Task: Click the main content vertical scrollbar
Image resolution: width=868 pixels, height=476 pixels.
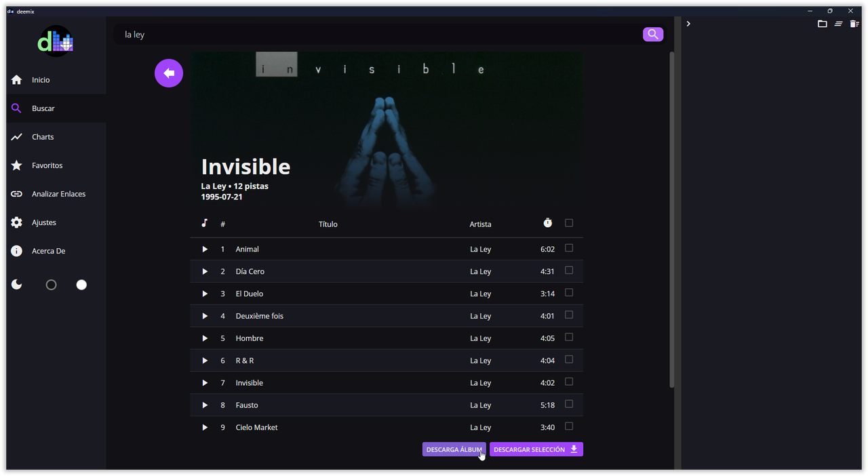Action: pyautogui.click(x=672, y=220)
